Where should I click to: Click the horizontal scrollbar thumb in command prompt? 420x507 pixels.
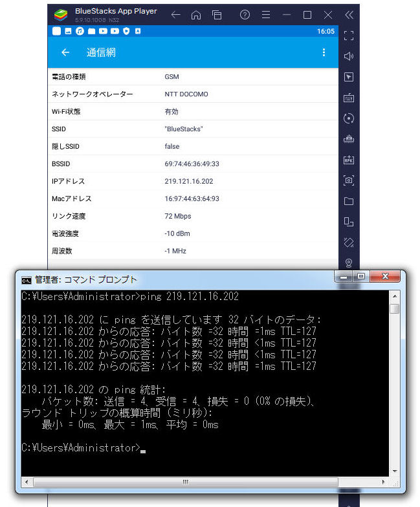point(185,482)
